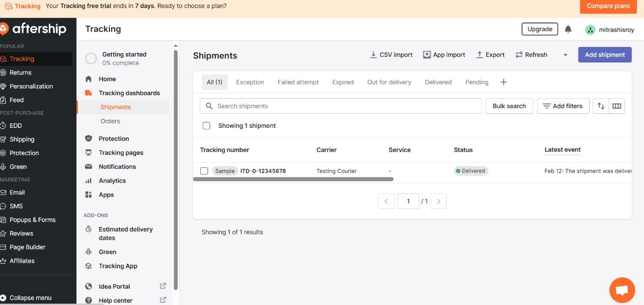
Task: Click the Compare plans button
Action: pos(608,6)
